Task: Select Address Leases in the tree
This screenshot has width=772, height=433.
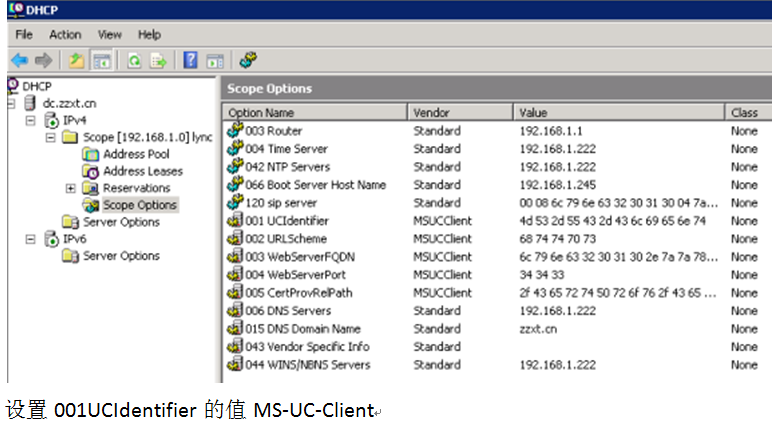Action: (143, 171)
